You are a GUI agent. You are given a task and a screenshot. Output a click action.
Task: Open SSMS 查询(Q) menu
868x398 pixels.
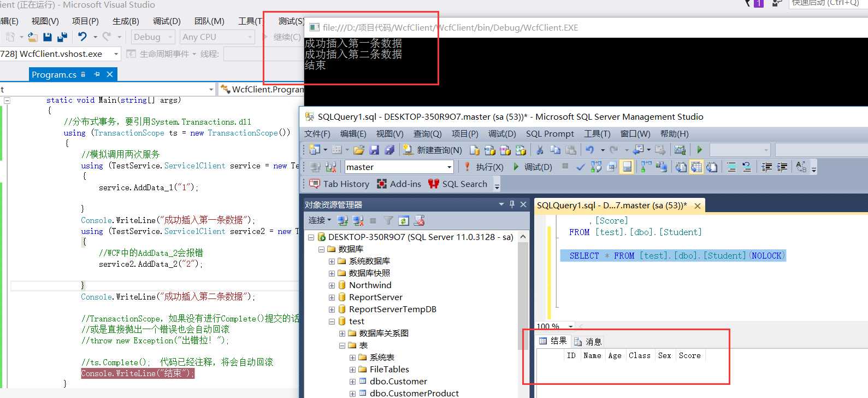click(x=427, y=133)
